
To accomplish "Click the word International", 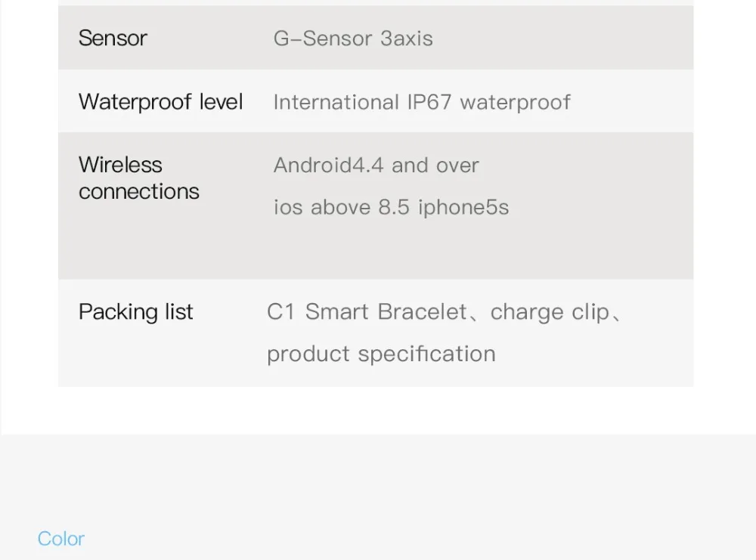I will click(x=336, y=102).
